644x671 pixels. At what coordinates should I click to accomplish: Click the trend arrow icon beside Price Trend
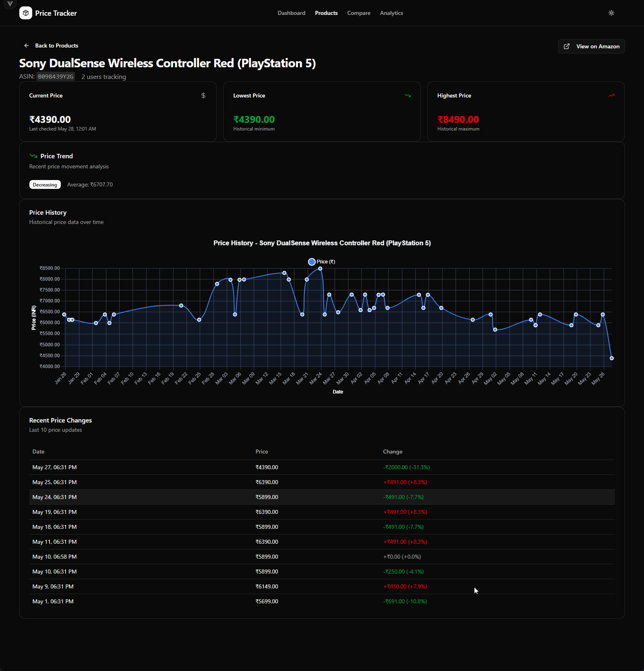(x=33, y=156)
